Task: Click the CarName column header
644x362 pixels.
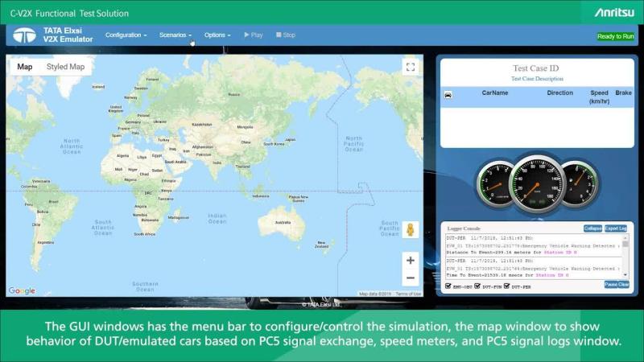Action: coord(495,93)
